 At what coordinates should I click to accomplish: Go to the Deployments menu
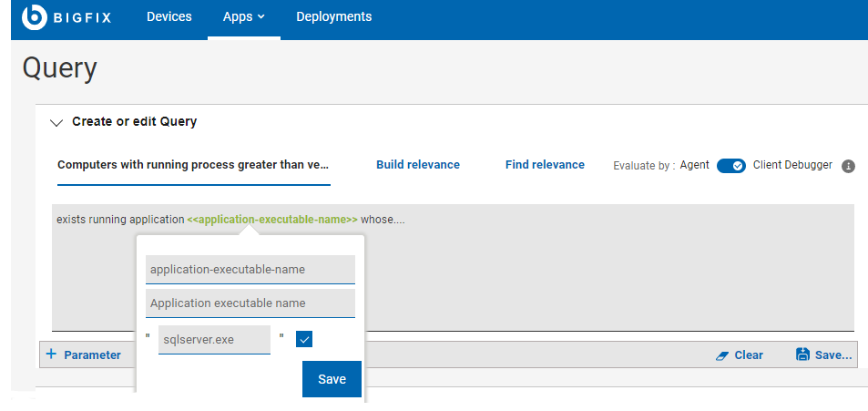[333, 17]
